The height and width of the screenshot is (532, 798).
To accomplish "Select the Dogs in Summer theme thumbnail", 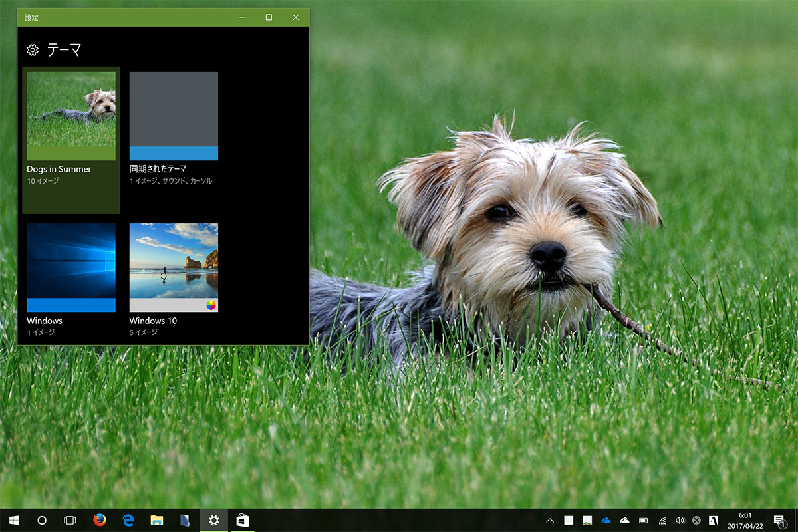I will [x=71, y=116].
